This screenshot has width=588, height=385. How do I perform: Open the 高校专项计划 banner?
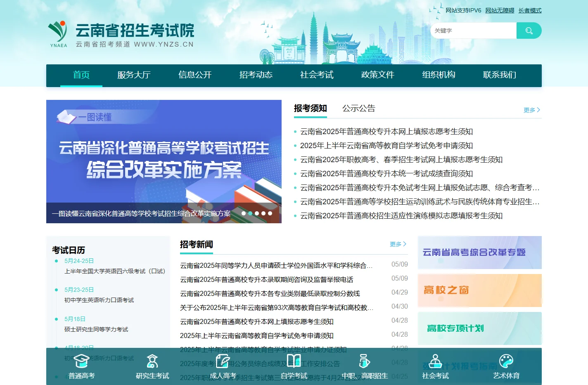pos(480,328)
